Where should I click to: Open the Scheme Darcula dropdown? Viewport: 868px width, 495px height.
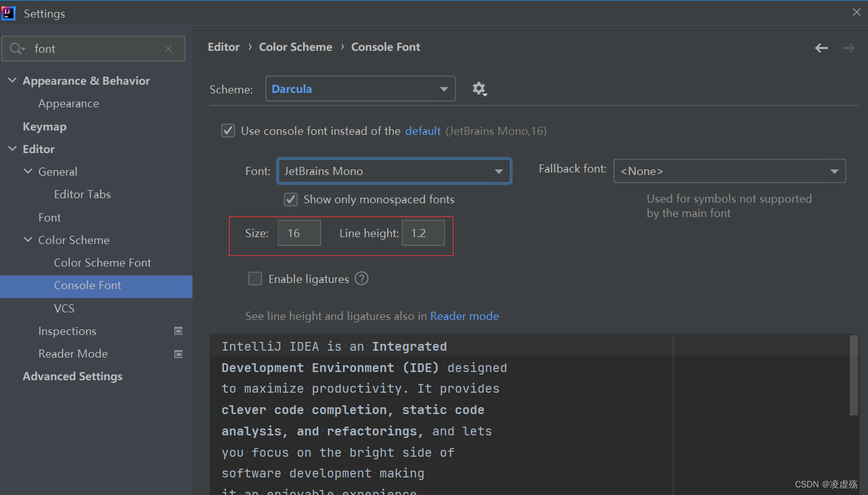pos(361,89)
